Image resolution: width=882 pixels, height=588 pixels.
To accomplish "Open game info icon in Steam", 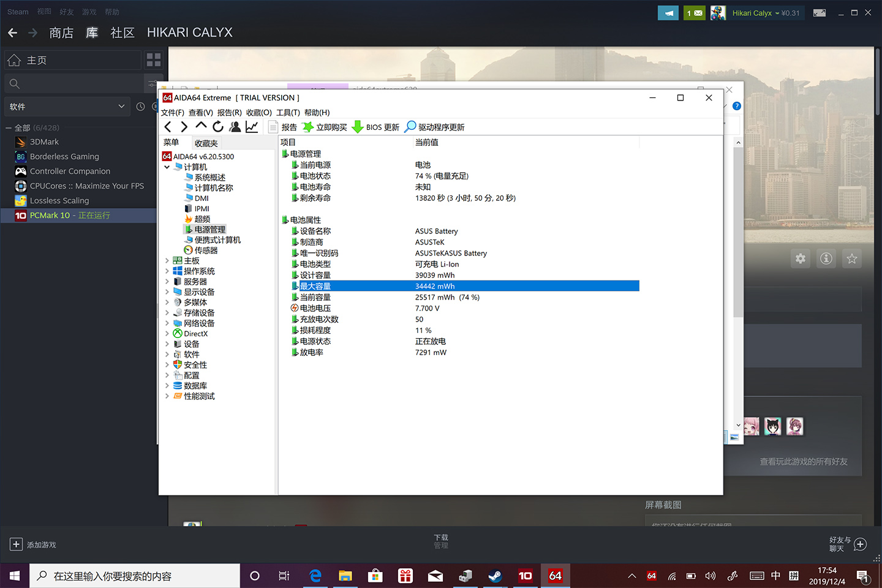I will (826, 258).
